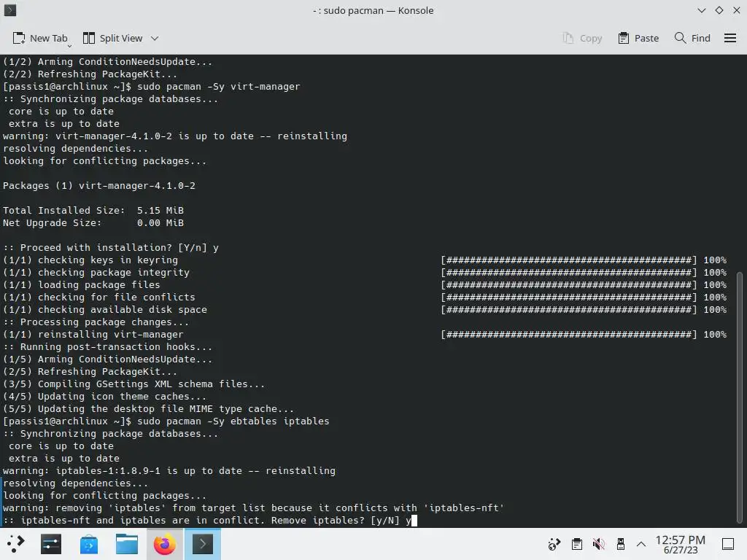Click warning about conflict with 'iptables-nft'

(253, 507)
